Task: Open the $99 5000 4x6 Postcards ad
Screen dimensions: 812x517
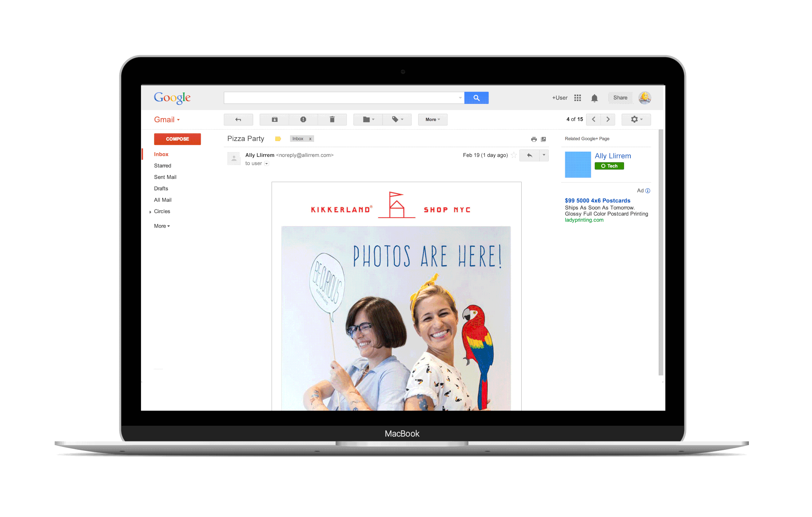Action: (598, 201)
